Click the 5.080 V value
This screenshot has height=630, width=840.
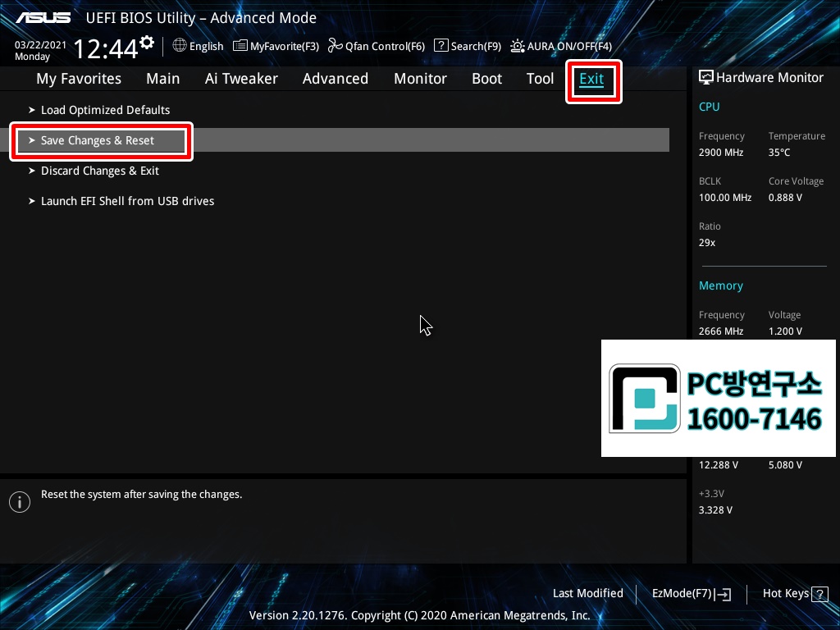click(785, 465)
